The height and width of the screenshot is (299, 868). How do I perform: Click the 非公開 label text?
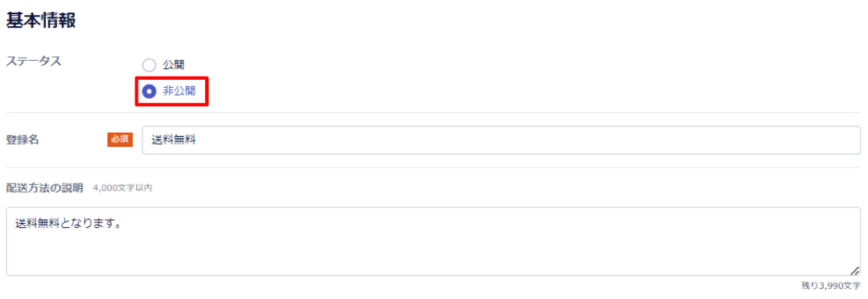(179, 92)
